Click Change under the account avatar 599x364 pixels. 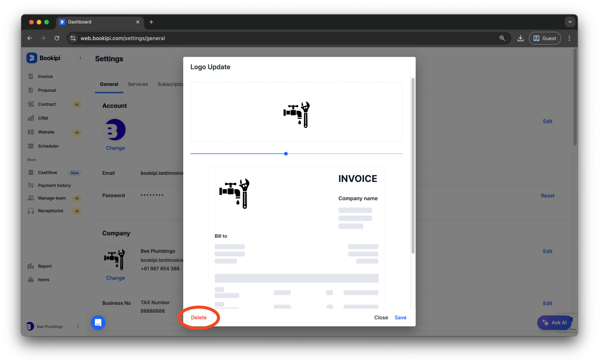pyautogui.click(x=115, y=148)
